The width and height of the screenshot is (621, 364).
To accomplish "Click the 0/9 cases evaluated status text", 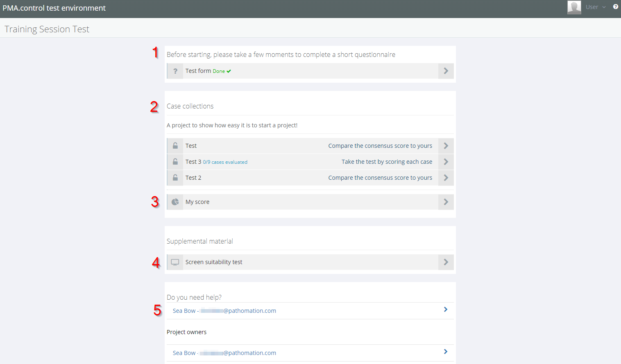I will pyautogui.click(x=225, y=162).
